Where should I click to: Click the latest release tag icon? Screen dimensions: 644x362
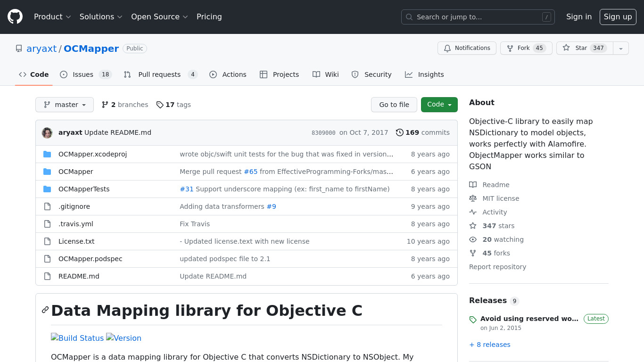pyautogui.click(x=473, y=320)
